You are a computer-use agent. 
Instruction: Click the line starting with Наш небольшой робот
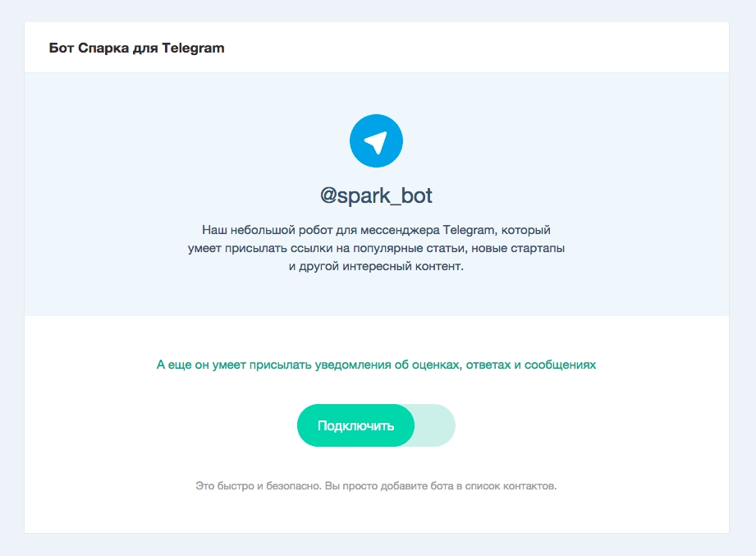[376, 230]
